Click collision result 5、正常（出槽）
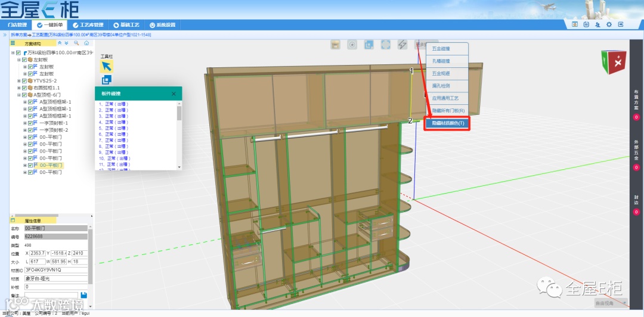The image size is (644, 317). [114, 128]
